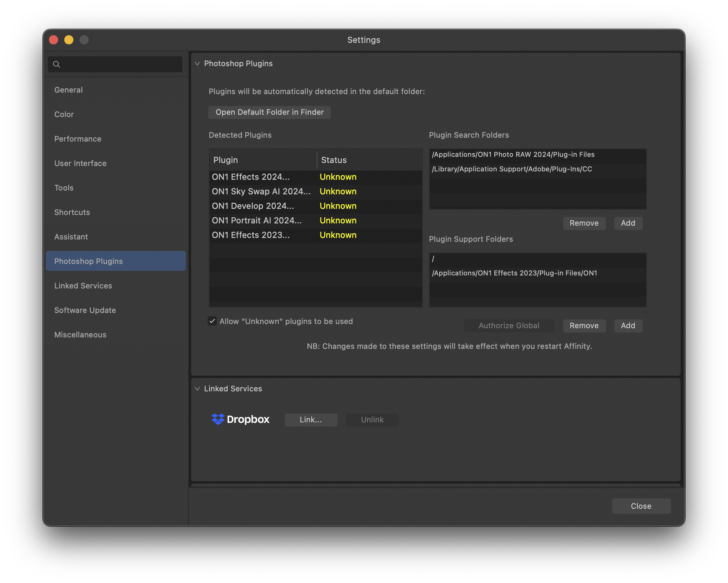This screenshot has height=583, width=728.
Task: Select ON1 Sky Swap AI 2024 row
Action: coord(315,192)
